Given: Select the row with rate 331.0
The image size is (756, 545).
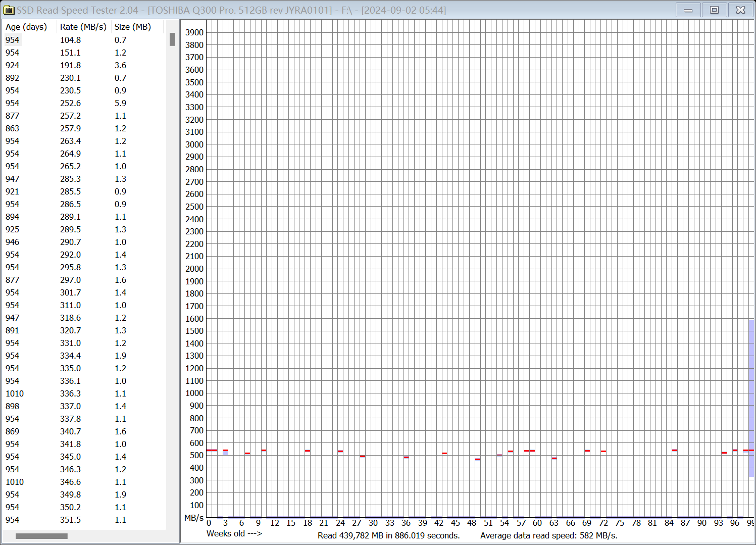Looking at the screenshot, I should 84,343.
